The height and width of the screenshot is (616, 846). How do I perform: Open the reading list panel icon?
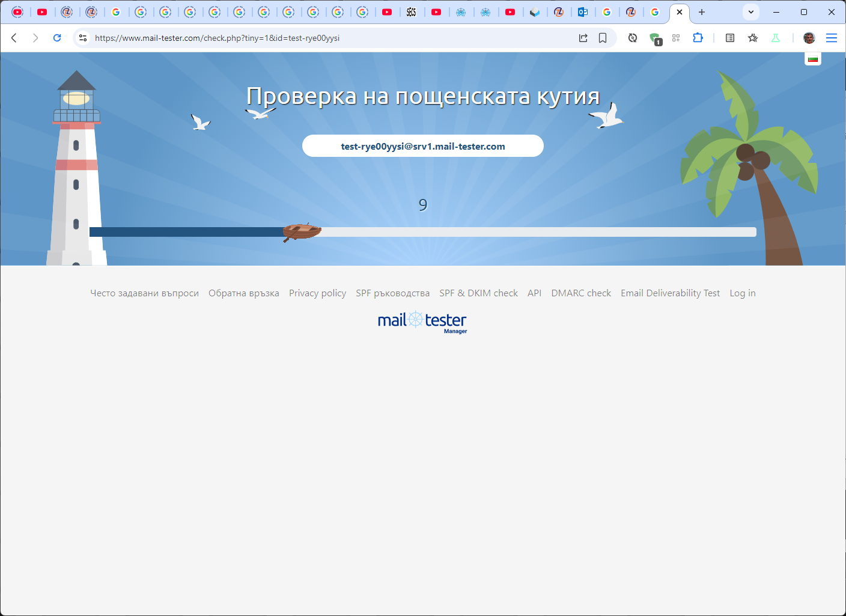[730, 38]
